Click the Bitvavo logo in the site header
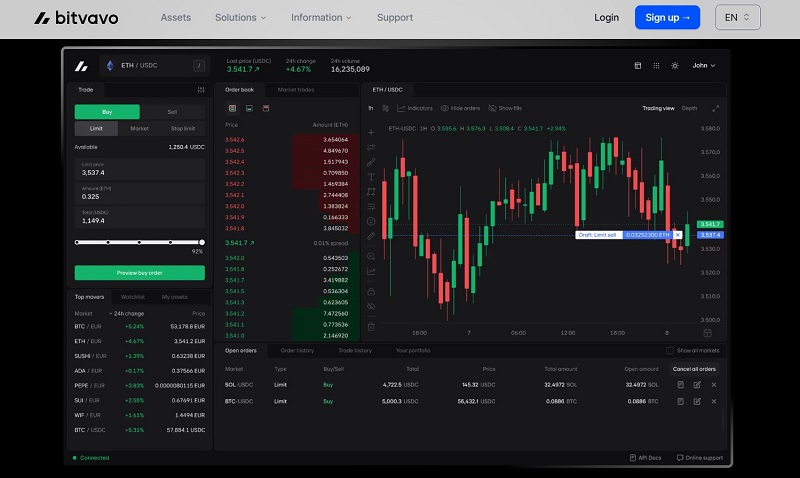 (x=76, y=18)
